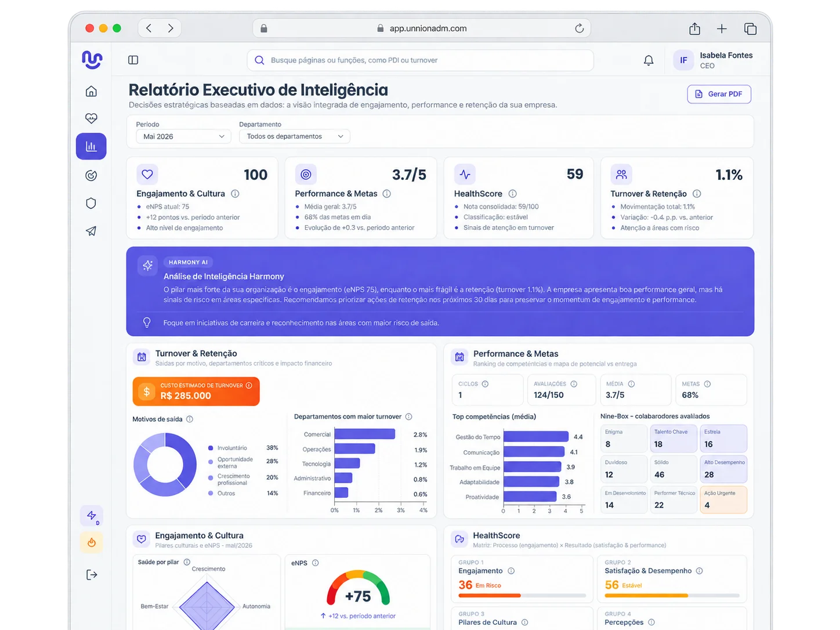Click info icon next to Engajamento & Cultura
The width and height of the screenshot is (840, 630).
point(235,194)
